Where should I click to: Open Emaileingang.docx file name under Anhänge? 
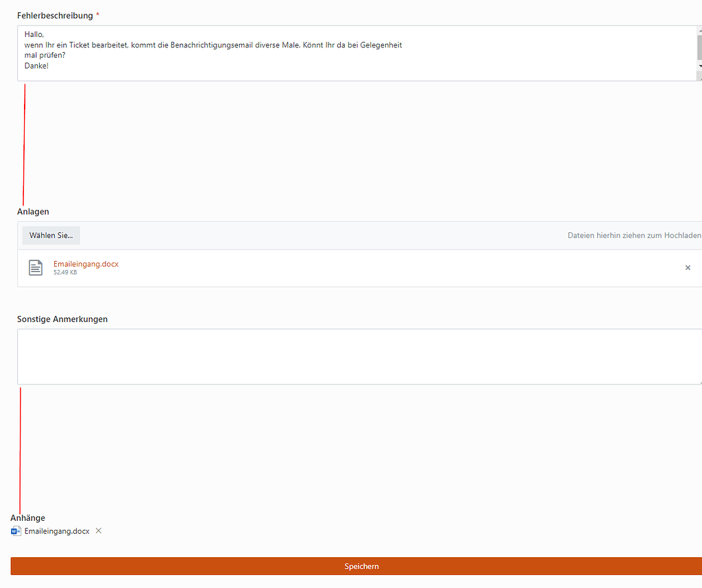(x=57, y=531)
